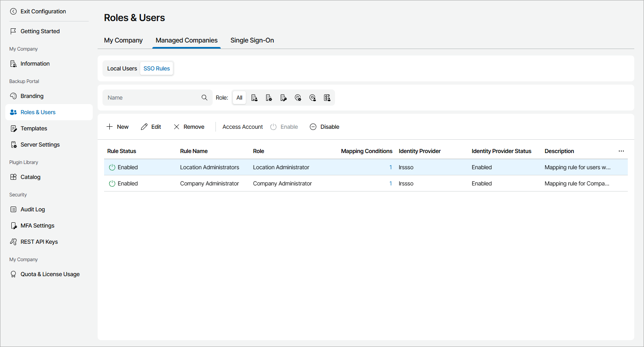Select the All role filter
Image resolution: width=644 pixels, height=347 pixels.
239,98
